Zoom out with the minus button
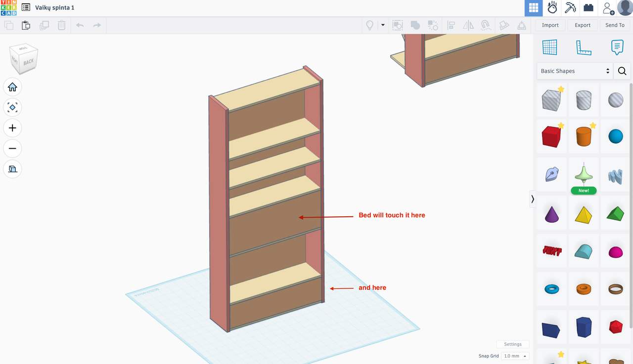The image size is (633, 364). coord(12,148)
